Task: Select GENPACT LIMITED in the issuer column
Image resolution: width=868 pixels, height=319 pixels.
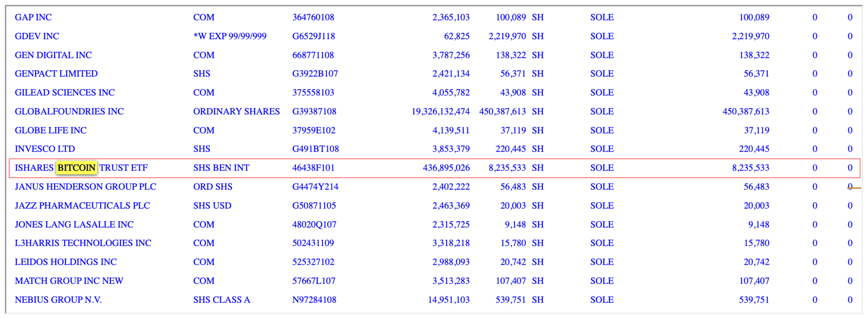Action: [x=56, y=74]
